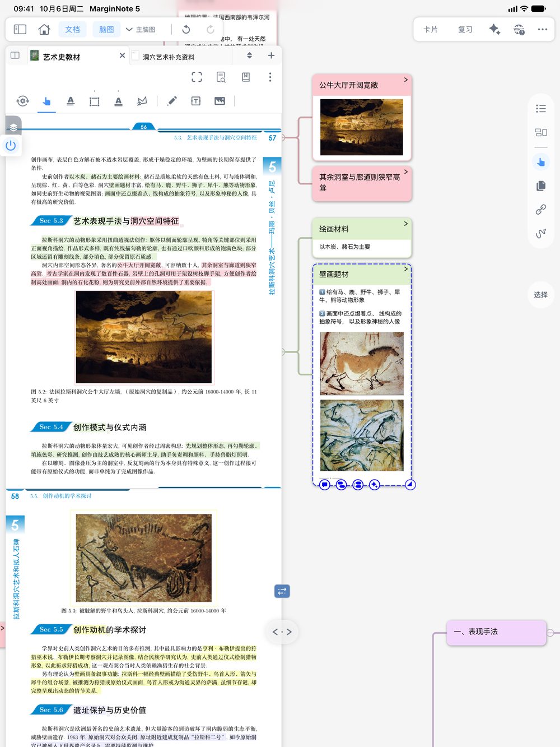This screenshot has width=560, height=747.
Task: Select the text underline excerpt tool
Action: pos(118,101)
